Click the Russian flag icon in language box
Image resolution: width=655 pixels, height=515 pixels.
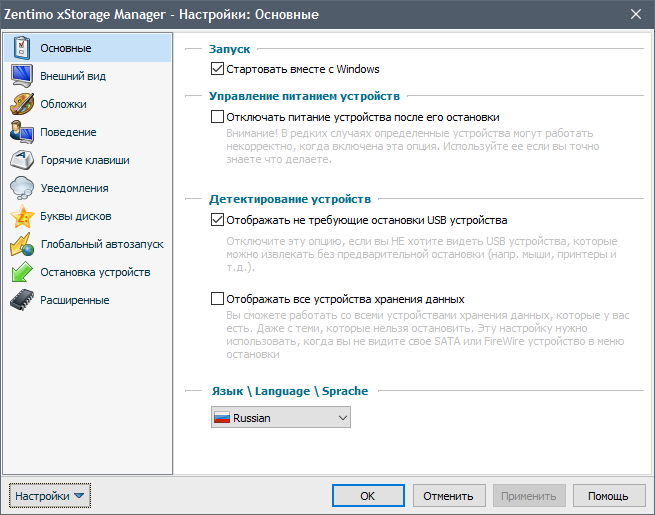point(222,418)
